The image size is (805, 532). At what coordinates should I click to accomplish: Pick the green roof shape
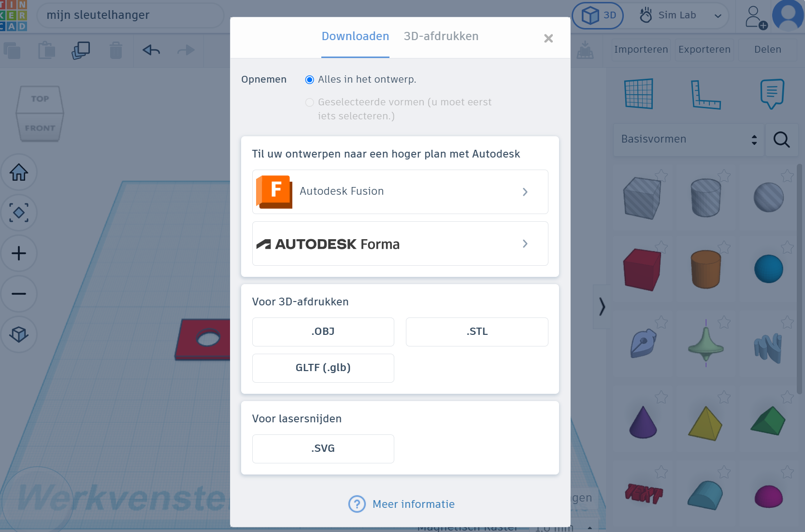pyautogui.click(x=768, y=421)
